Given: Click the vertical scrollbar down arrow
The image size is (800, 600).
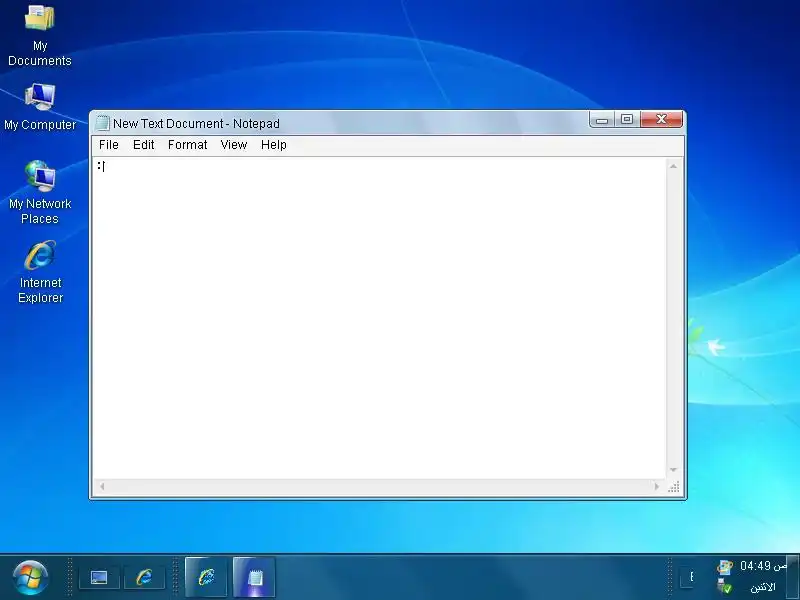Looking at the screenshot, I should (x=673, y=470).
